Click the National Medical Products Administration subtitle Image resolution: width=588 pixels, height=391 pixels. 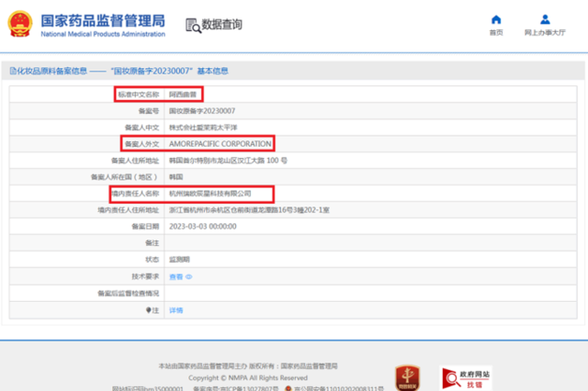103,34
